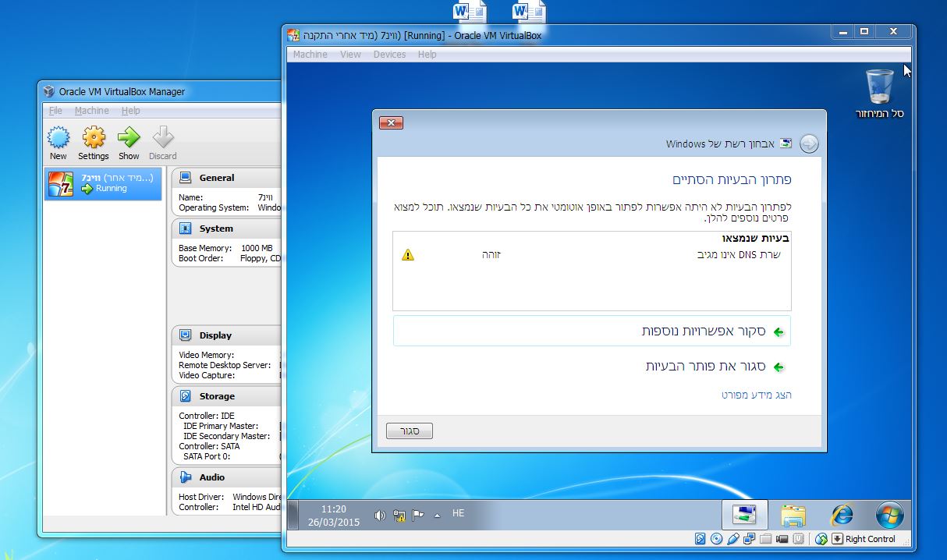947x560 pixels.
Task: Click the guest Windows Start orb
Action: [x=889, y=515]
